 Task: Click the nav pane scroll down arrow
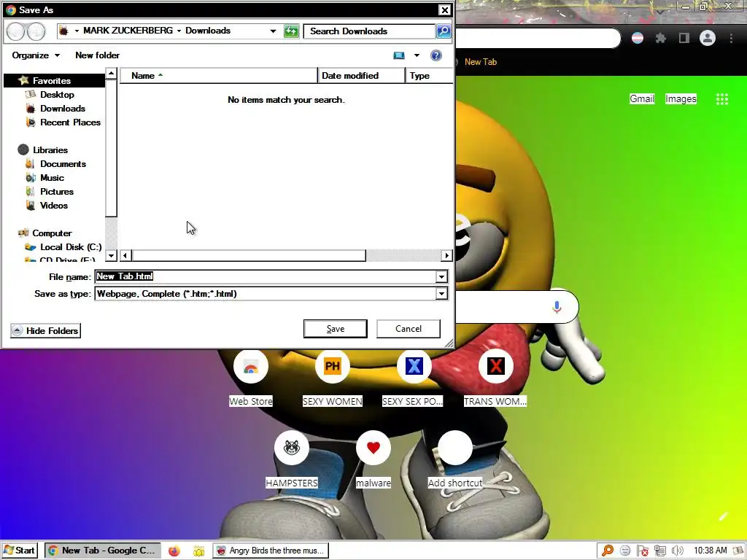coord(111,255)
